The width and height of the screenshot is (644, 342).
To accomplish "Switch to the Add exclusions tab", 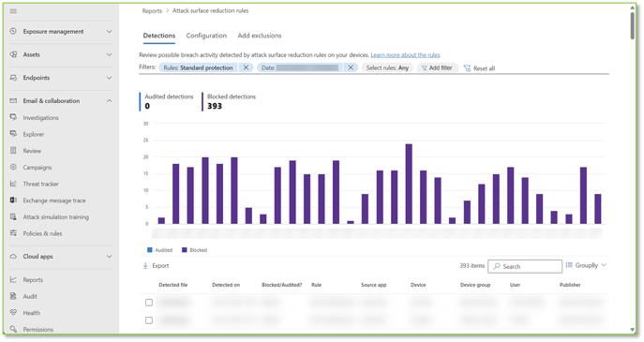I will 260,36.
